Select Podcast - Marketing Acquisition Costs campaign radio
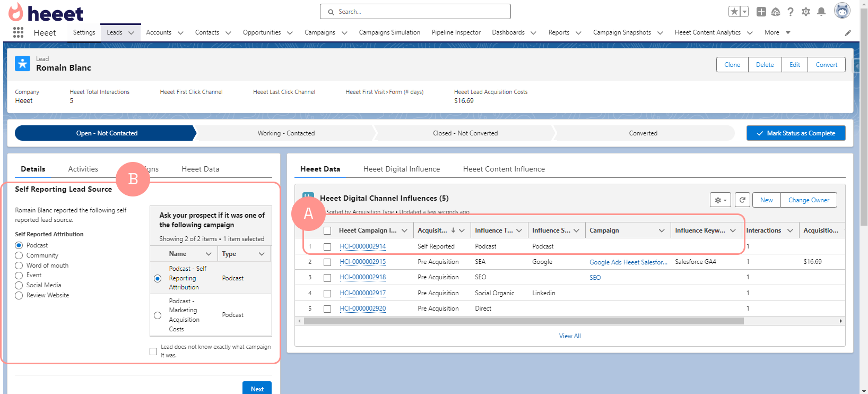Screen dimensions: 868x394 point(158,315)
